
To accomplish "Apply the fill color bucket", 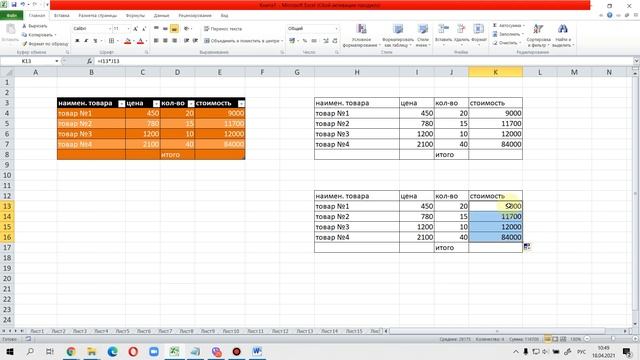I will click(x=128, y=41).
